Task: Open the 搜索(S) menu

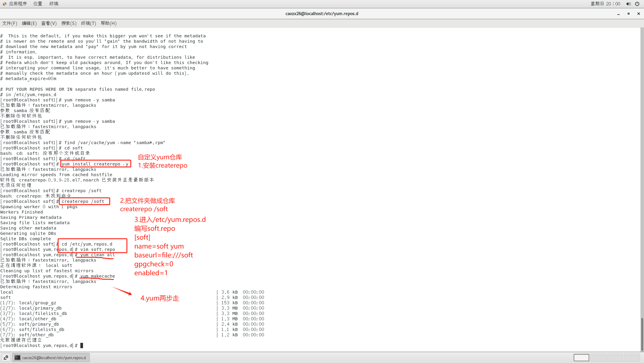Action: click(69, 23)
